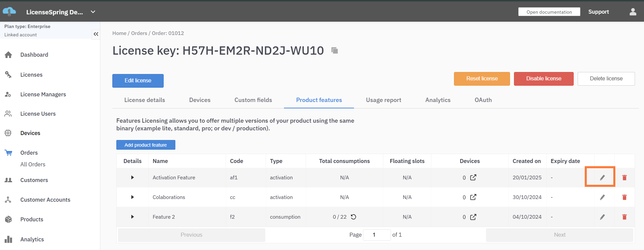This screenshot has height=250, width=644.
Task: Expand Colaborations details row
Action: click(x=132, y=197)
